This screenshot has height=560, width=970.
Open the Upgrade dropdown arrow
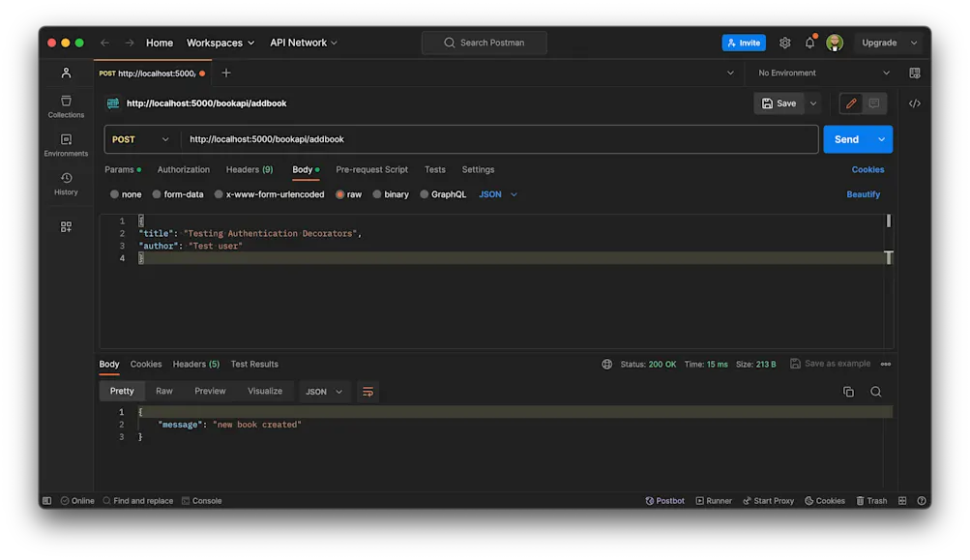[x=914, y=43]
